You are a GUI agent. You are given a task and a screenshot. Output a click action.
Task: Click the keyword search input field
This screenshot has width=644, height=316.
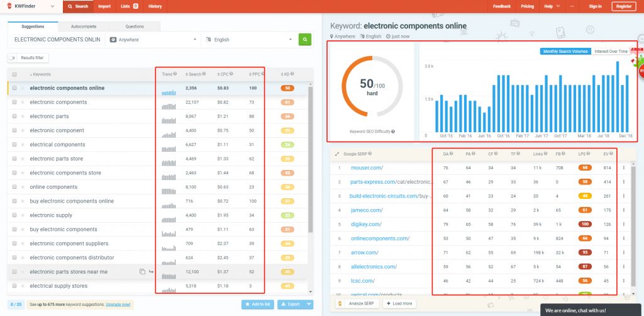(x=57, y=40)
